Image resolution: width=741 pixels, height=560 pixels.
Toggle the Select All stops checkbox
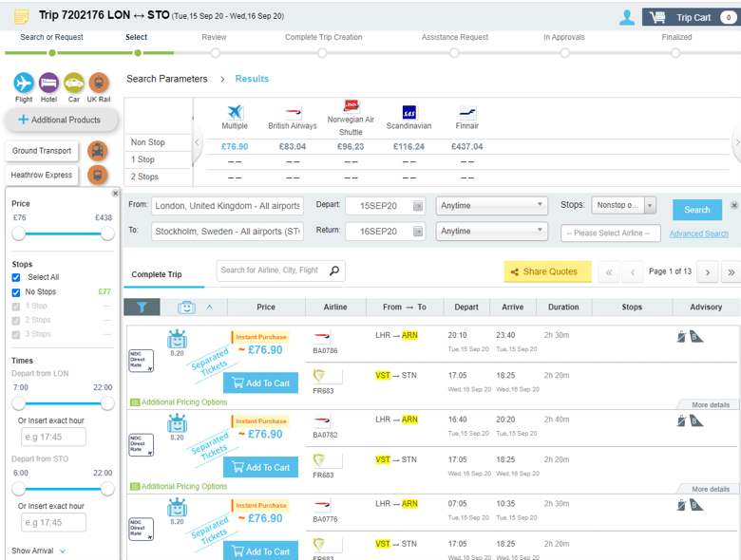16,277
